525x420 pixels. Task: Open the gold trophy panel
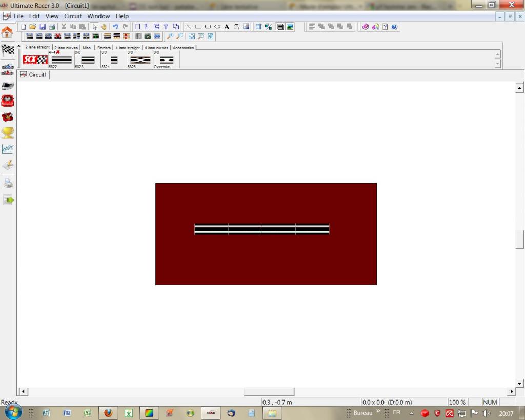[x=8, y=133]
